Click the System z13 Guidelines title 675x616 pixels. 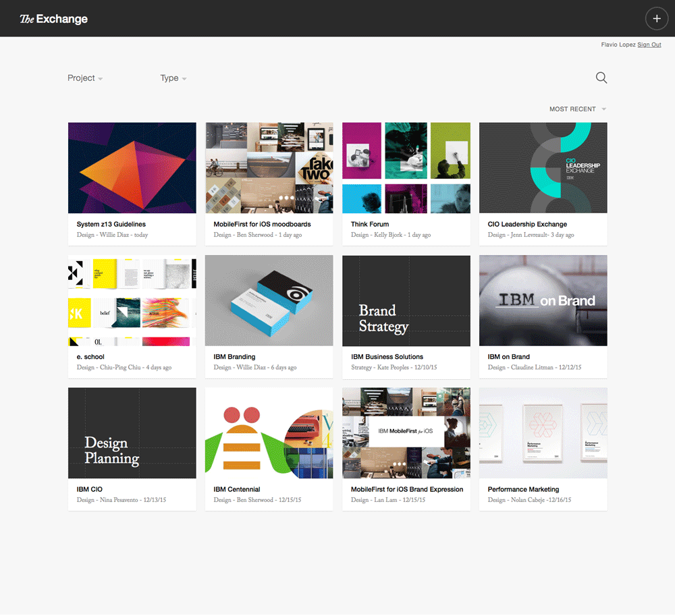[x=111, y=224]
